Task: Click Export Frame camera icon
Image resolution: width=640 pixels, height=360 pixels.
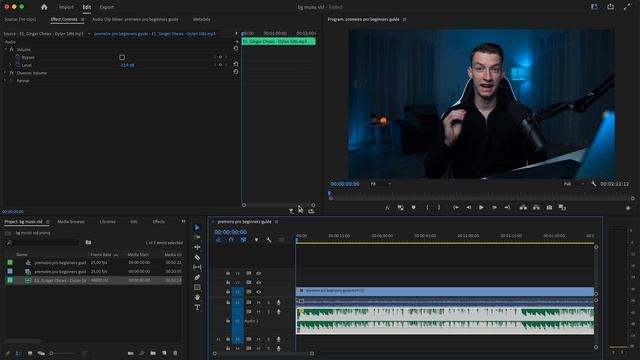Action: tap(549, 208)
